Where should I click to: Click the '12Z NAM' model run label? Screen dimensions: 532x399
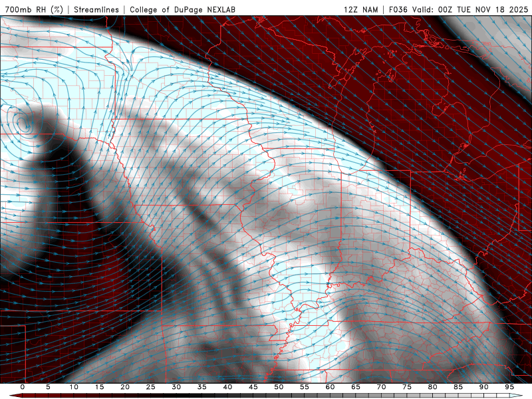coord(360,9)
